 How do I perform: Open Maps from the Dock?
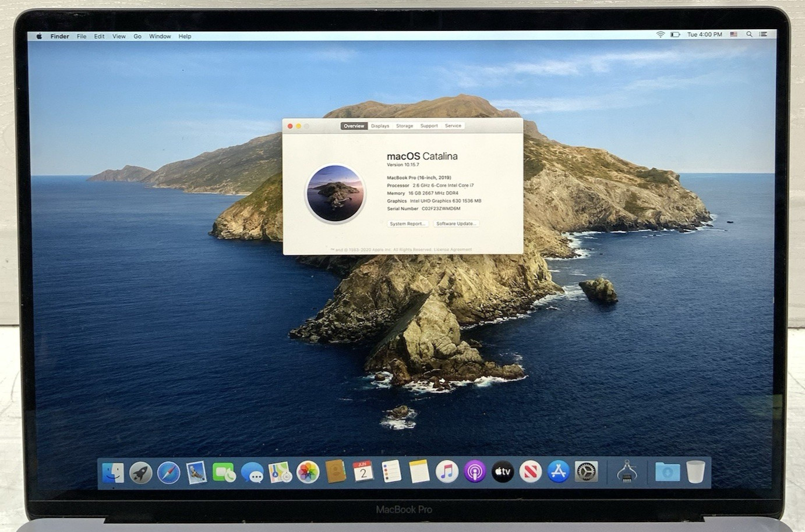coord(280,472)
